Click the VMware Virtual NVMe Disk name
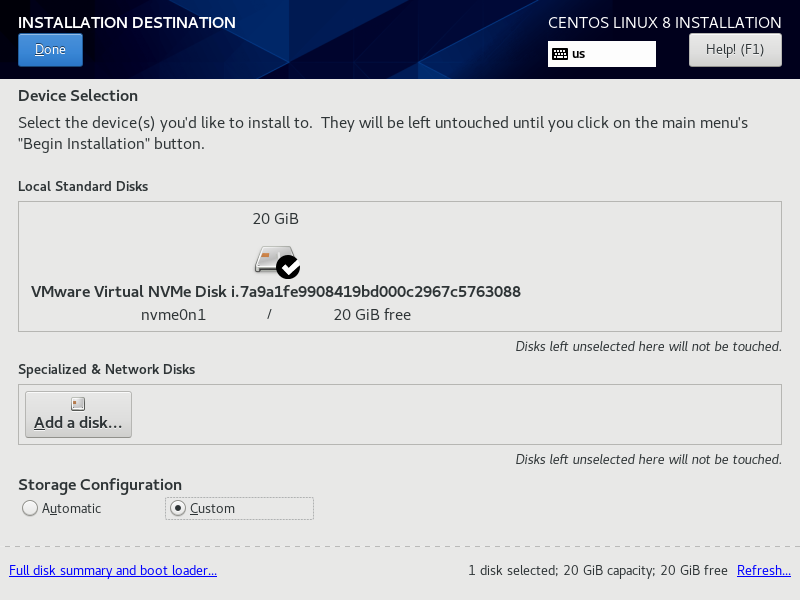This screenshot has width=800, height=600. (x=276, y=292)
